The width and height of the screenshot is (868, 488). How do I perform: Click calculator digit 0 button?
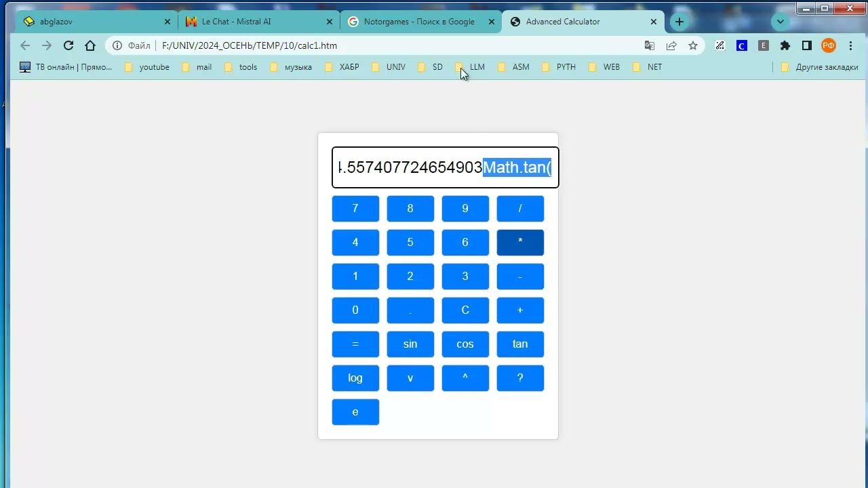(x=355, y=310)
